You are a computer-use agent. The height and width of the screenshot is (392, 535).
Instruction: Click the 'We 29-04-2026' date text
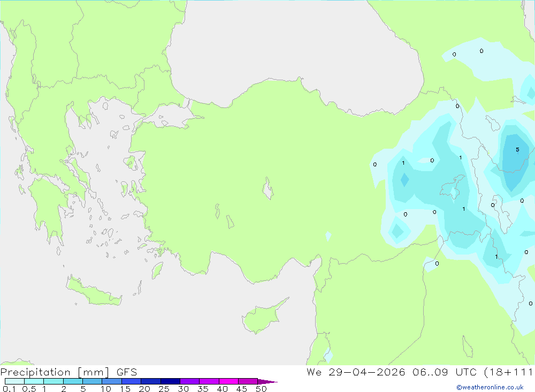356,372
